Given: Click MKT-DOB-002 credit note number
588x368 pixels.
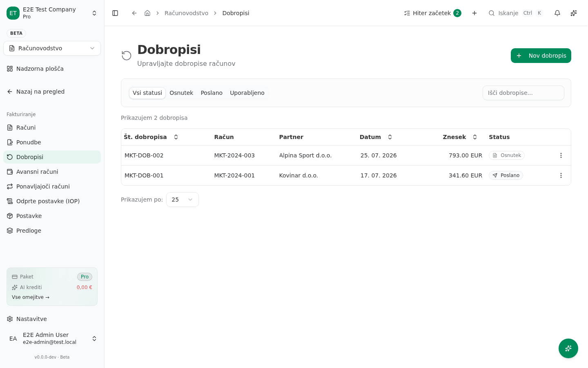Looking at the screenshot, I should tap(144, 155).
